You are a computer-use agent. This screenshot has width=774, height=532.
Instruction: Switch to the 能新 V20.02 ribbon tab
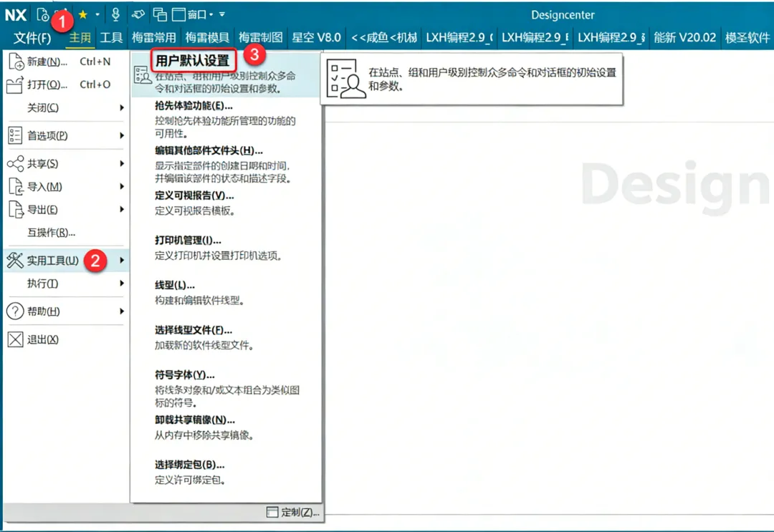pyautogui.click(x=685, y=37)
